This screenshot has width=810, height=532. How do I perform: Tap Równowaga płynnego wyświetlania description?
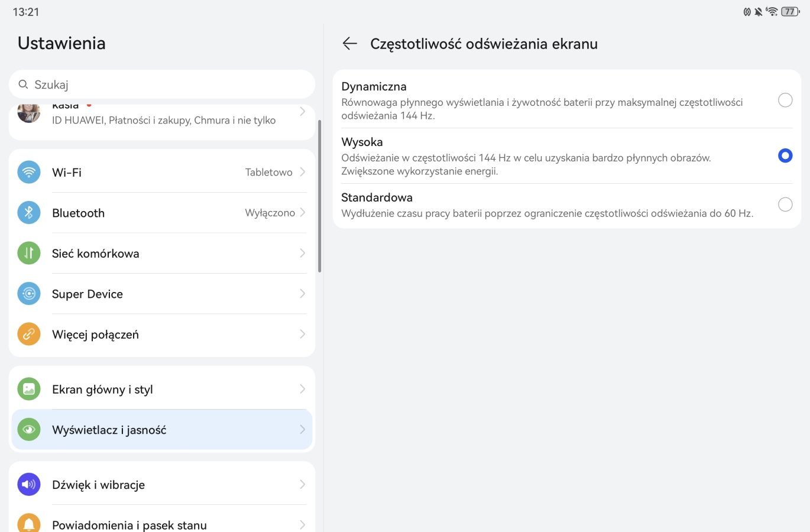pos(542,109)
